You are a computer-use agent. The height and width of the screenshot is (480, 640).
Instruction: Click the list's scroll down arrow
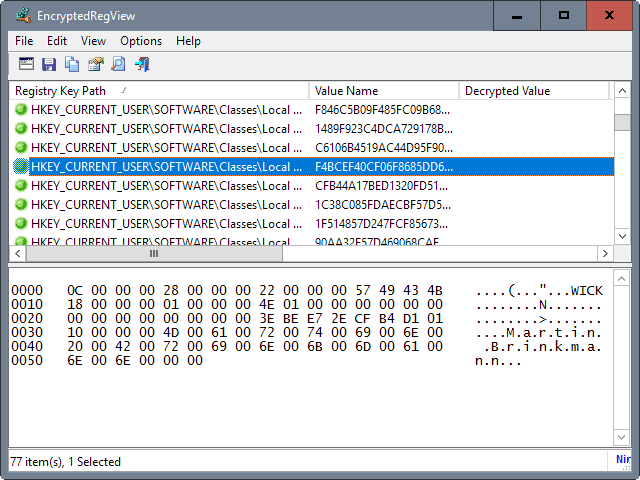coord(622,236)
